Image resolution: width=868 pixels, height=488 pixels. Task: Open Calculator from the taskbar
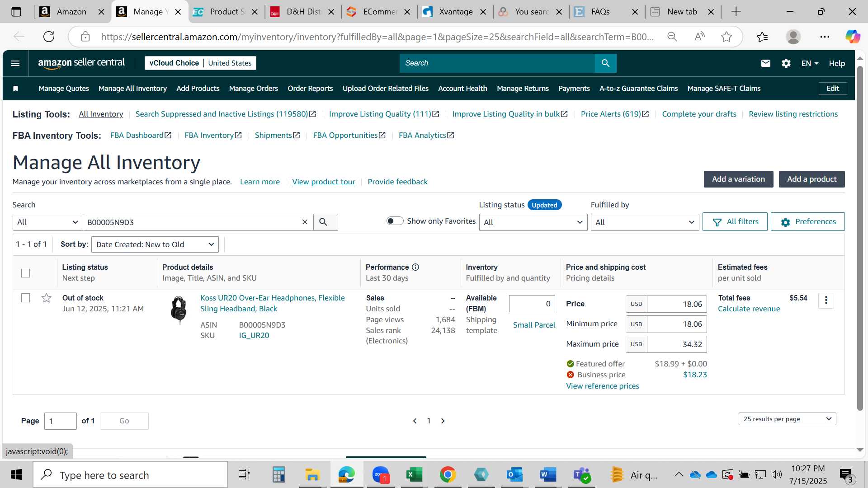pos(278,475)
